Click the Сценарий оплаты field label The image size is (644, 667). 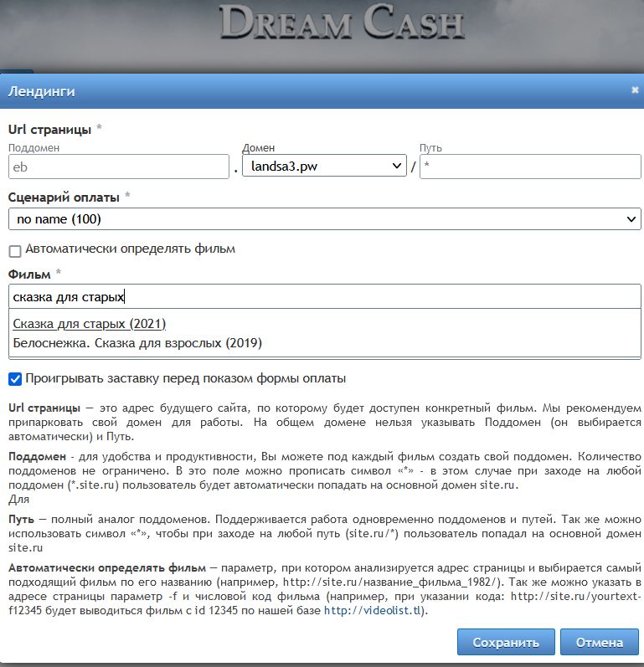coord(64,198)
